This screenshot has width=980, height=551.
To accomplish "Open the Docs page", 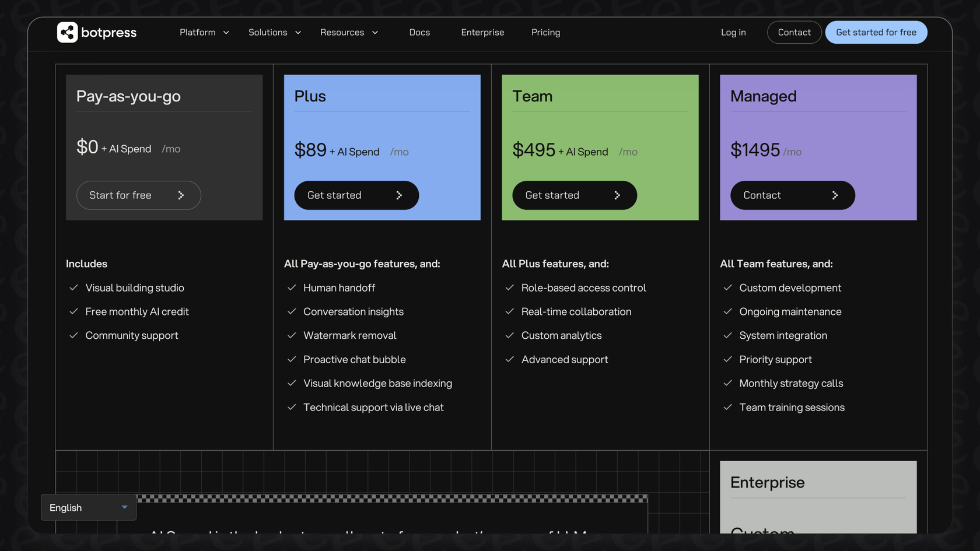I will [419, 33].
